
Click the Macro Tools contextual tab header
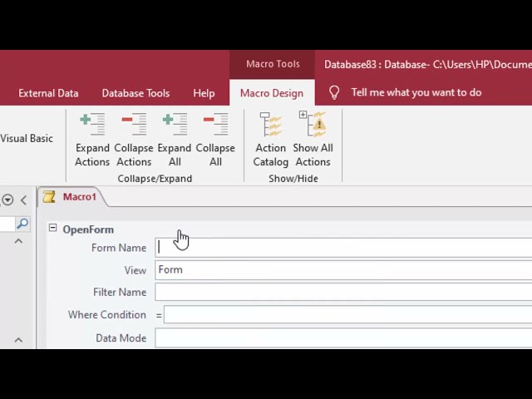(x=273, y=64)
